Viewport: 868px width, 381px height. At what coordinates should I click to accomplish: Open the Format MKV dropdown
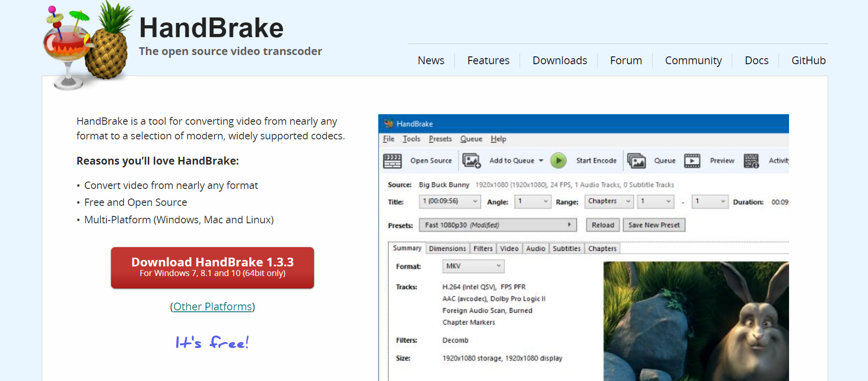pyautogui.click(x=473, y=266)
